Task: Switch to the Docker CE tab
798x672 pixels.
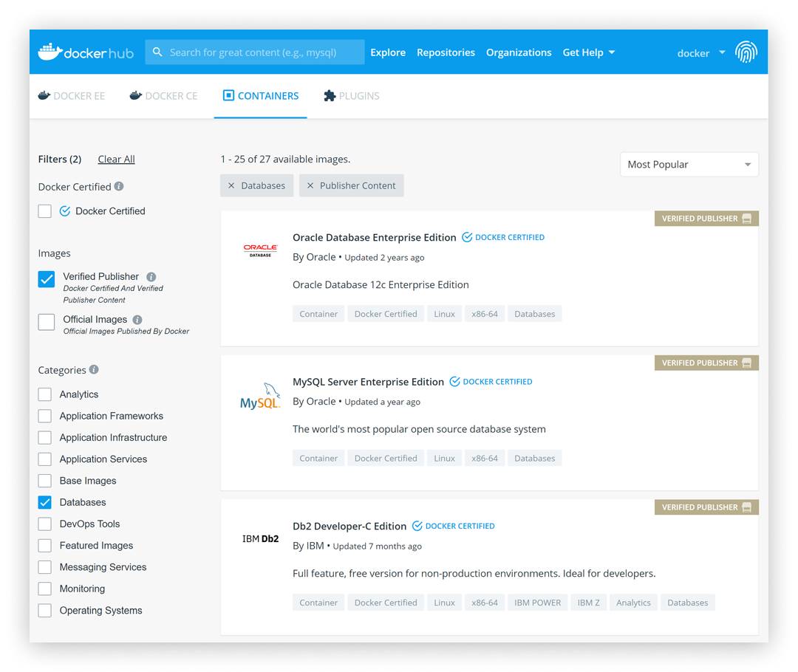Action: [163, 96]
